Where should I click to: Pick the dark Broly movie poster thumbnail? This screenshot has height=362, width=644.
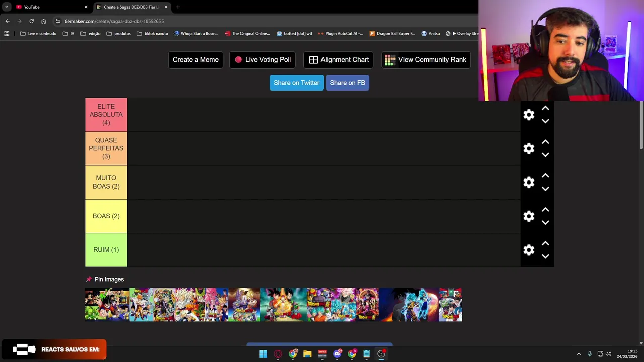click(x=409, y=305)
